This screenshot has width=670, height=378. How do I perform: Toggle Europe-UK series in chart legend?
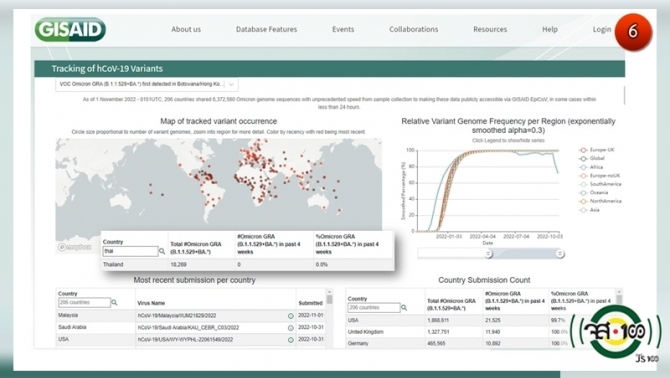pos(597,150)
